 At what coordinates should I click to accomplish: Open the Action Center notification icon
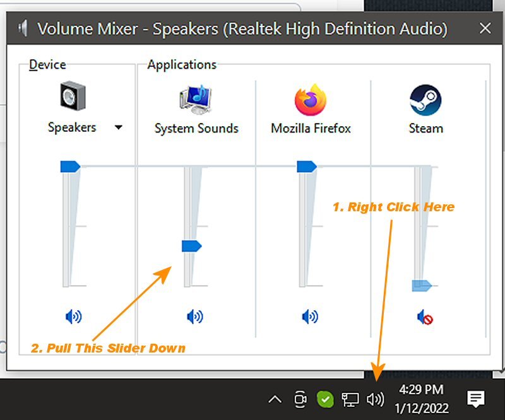coord(476,399)
